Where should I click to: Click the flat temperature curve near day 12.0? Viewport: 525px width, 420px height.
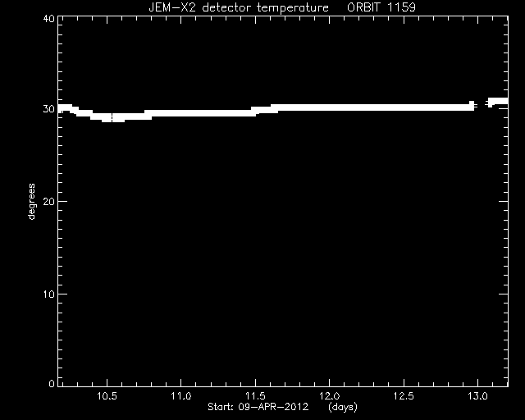(330, 107)
